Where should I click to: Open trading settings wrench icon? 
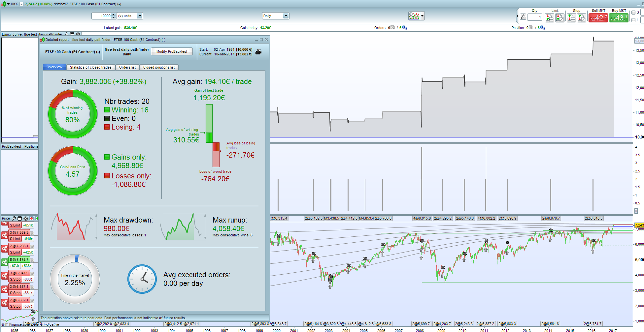[523, 17]
